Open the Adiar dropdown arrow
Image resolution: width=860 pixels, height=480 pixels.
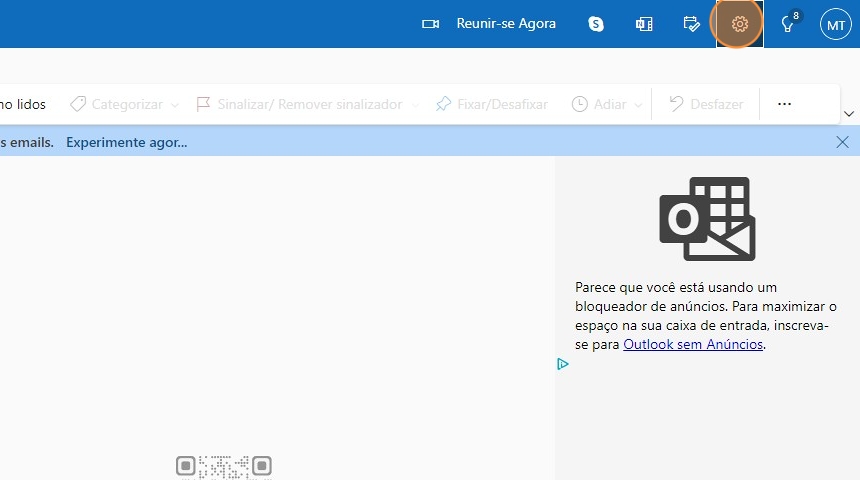point(638,105)
